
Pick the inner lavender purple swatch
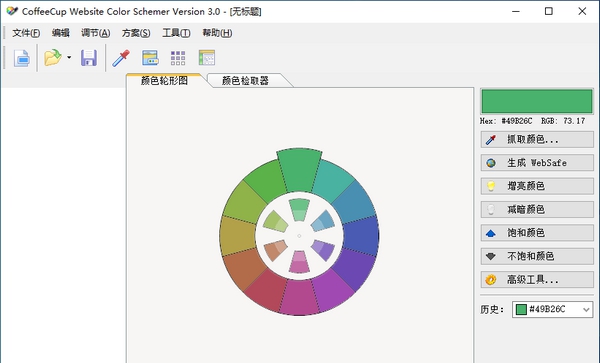324,250
